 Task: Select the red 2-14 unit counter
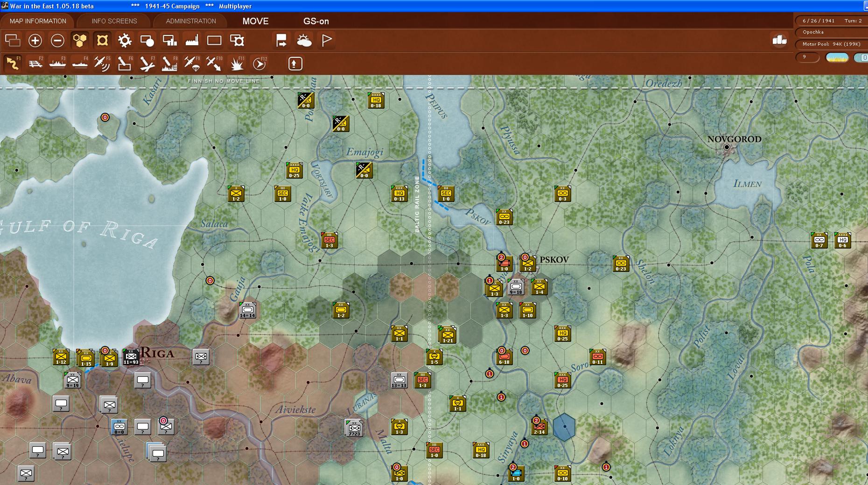pyautogui.click(x=539, y=427)
